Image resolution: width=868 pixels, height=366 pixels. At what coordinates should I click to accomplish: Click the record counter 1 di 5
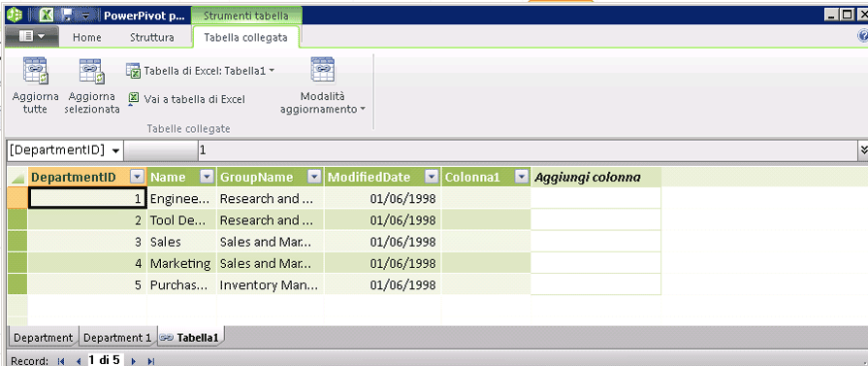tap(104, 360)
